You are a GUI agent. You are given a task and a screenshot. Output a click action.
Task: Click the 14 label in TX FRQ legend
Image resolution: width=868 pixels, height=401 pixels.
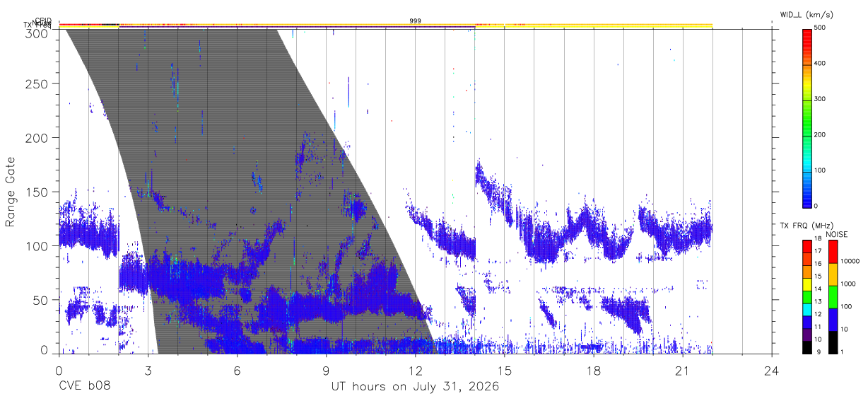[x=817, y=289]
